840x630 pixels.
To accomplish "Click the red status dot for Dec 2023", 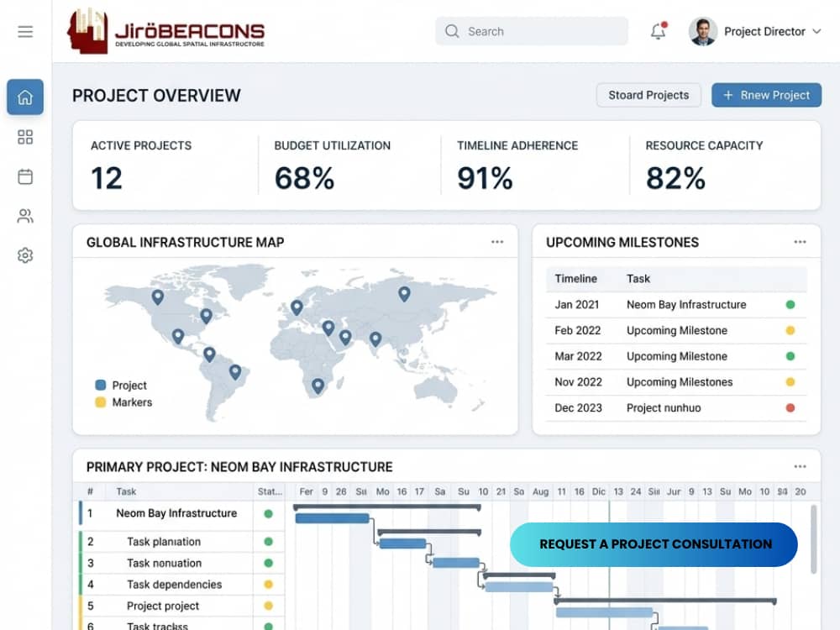I will tap(790, 407).
